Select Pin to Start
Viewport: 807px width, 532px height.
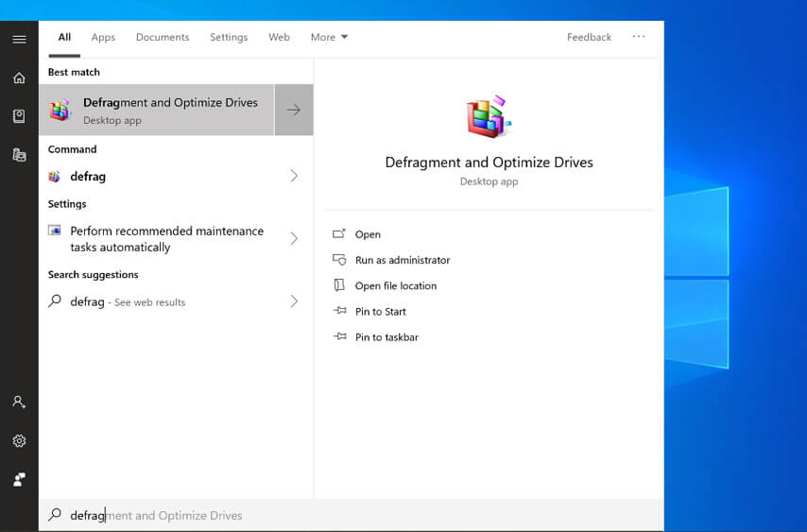380,311
